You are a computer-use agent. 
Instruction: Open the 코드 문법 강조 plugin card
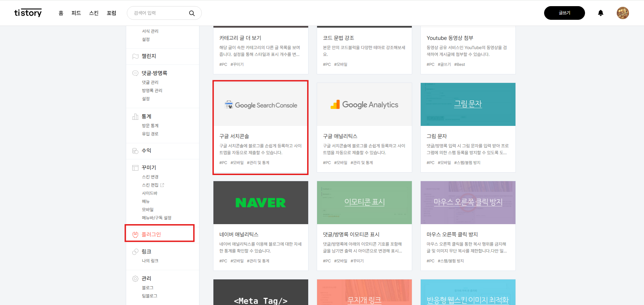364,50
